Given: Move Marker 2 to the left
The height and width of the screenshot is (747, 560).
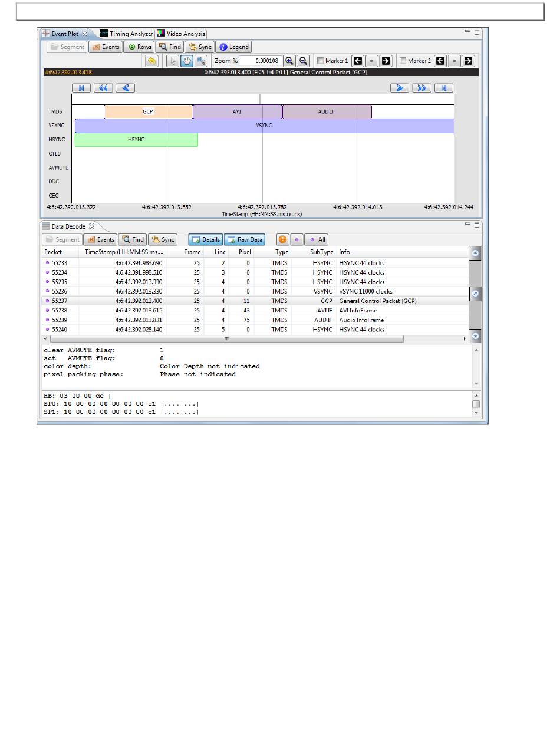Looking at the screenshot, I should coord(440,61).
